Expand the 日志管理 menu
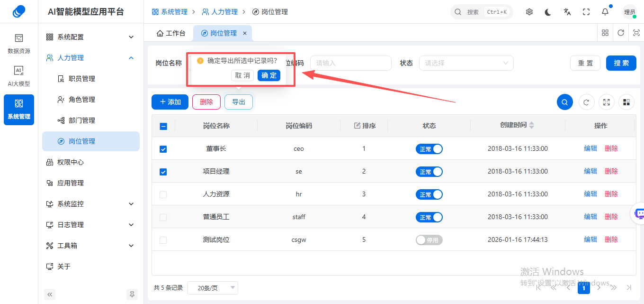The image size is (644, 304). 91,225
